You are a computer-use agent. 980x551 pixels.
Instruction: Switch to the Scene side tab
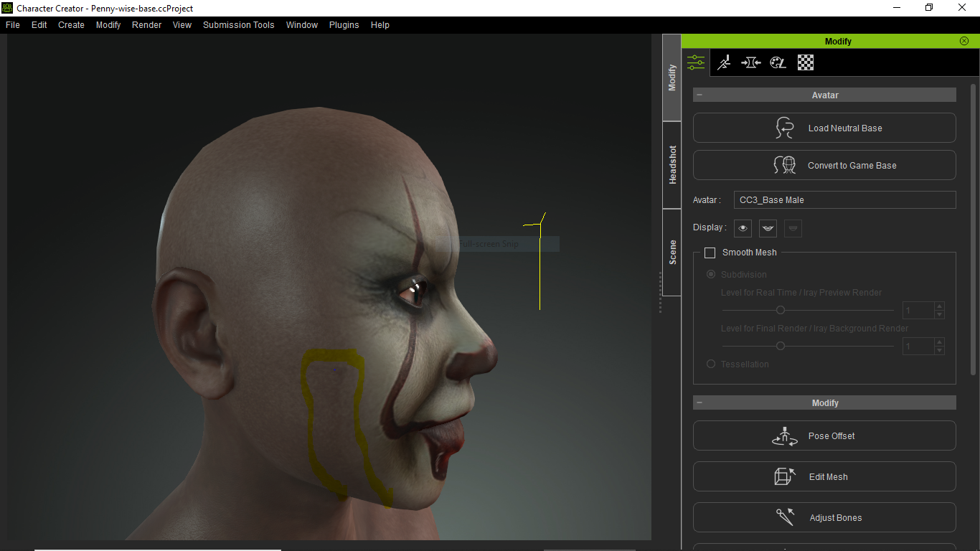coord(672,253)
